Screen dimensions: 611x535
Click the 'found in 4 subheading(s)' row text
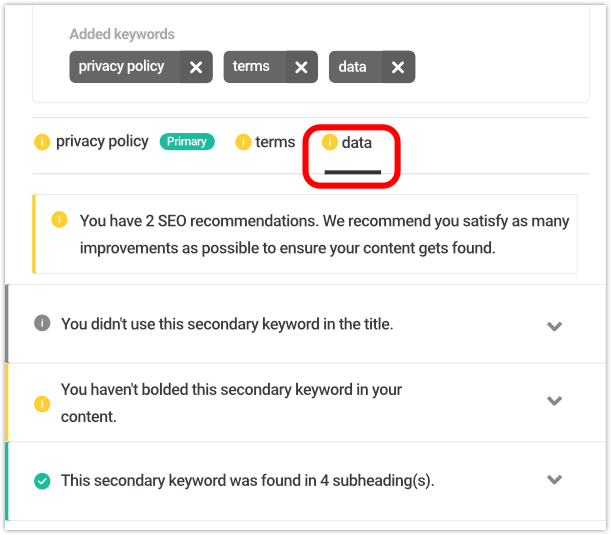click(x=247, y=480)
